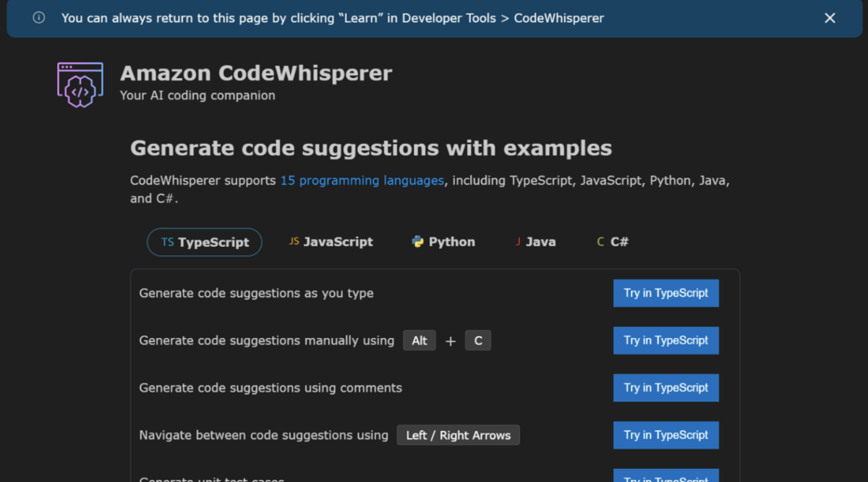Click the Python logo icon in the tabs

point(417,242)
